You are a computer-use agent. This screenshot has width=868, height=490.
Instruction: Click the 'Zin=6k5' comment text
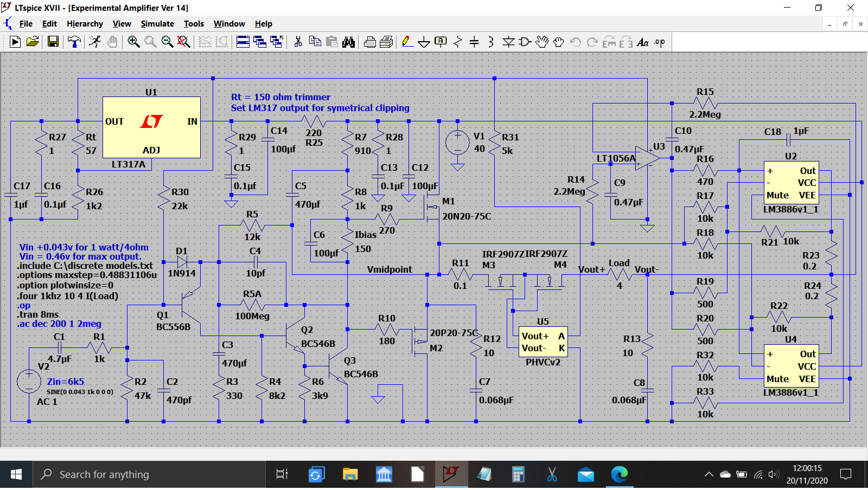coord(66,382)
